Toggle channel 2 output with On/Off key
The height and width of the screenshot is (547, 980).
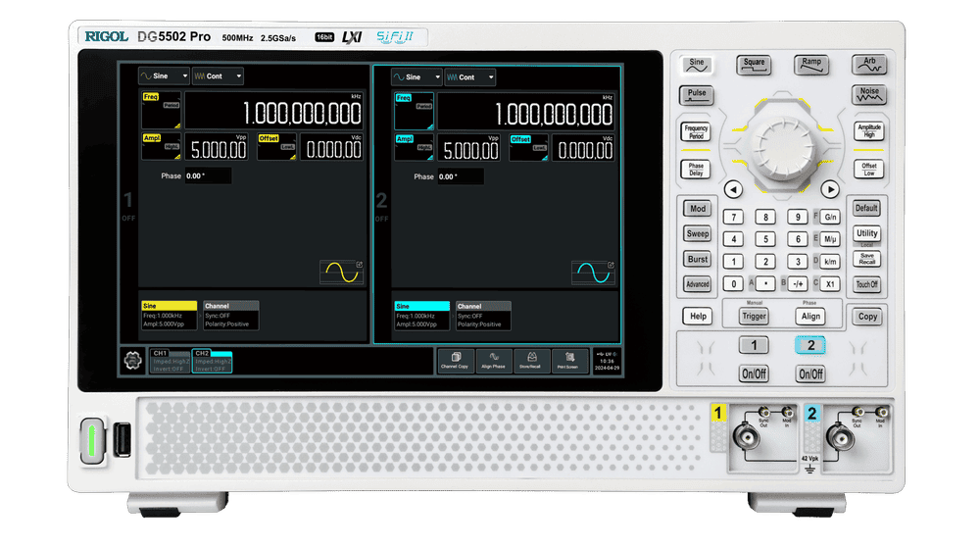[810, 373]
